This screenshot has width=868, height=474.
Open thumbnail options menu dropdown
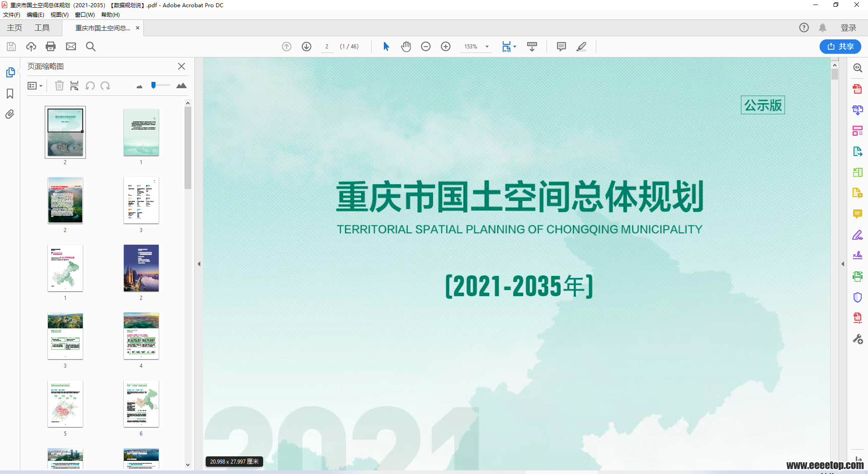[35, 85]
